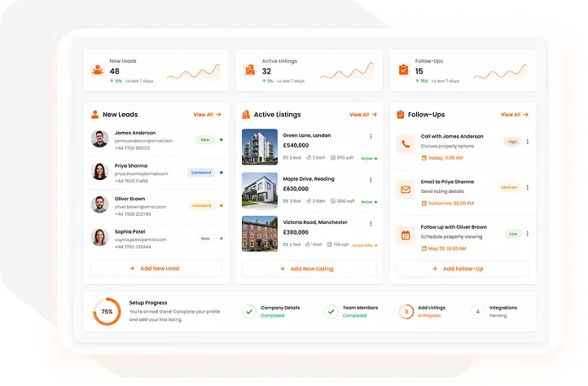
Task: Click Oliver Brown's profile photo
Action: (99, 204)
